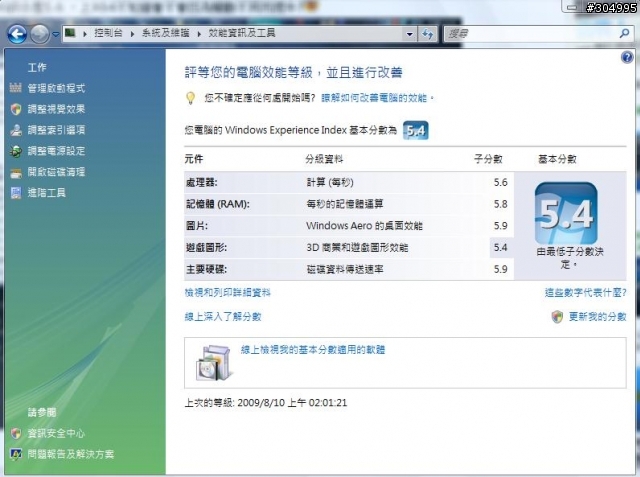The image size is (640, 477).
Task: Click shield icon beside 更新我的分數
Action: [557, 317]
